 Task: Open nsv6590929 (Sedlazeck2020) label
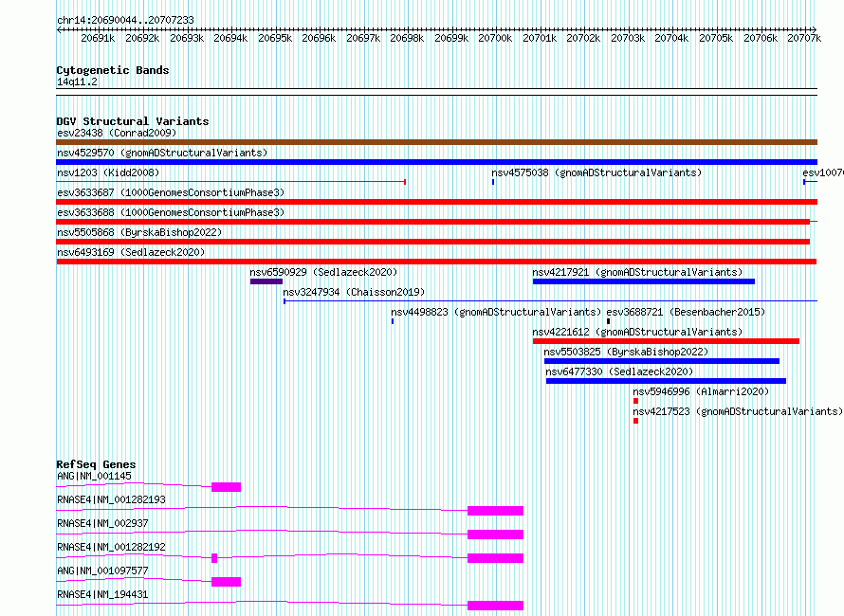(x=323, y=272)
